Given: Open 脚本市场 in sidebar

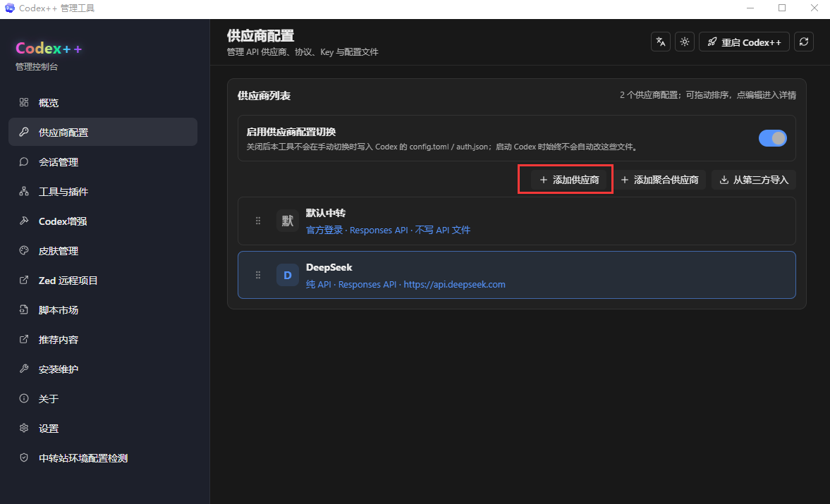Looking at the screenshot, I should click(103, 310).
